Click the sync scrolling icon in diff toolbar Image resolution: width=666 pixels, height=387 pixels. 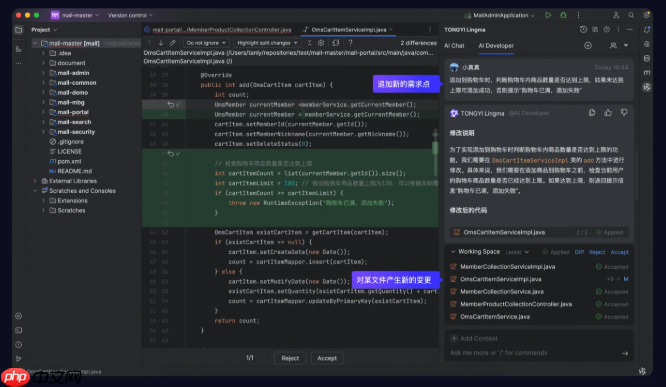coord(336,43)
